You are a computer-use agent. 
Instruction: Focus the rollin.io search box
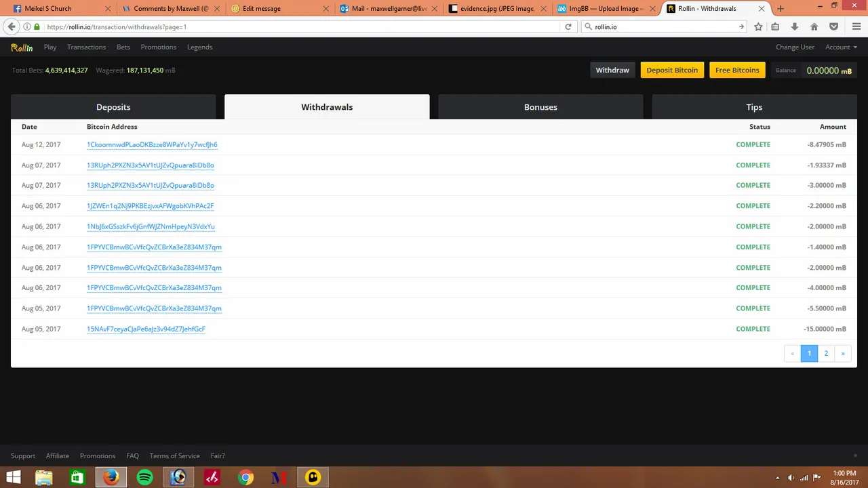[663, 26]
